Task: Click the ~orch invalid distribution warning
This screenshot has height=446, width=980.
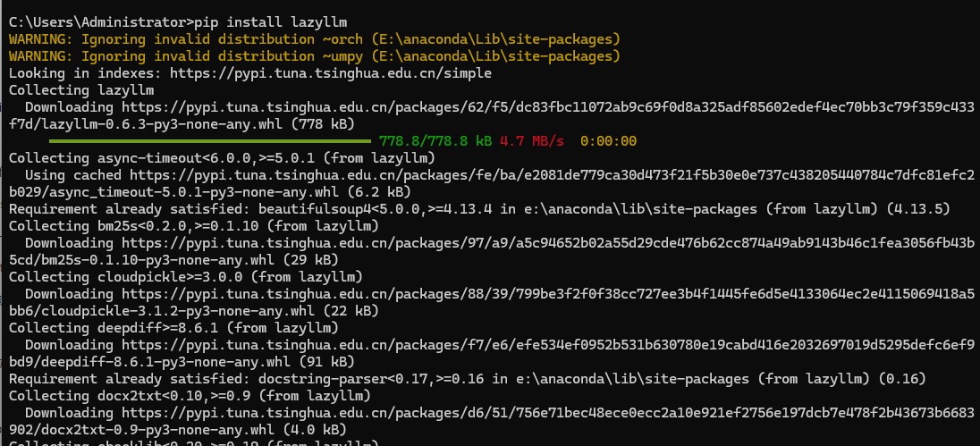Action: pyautogui.click(x=315, y=39)
